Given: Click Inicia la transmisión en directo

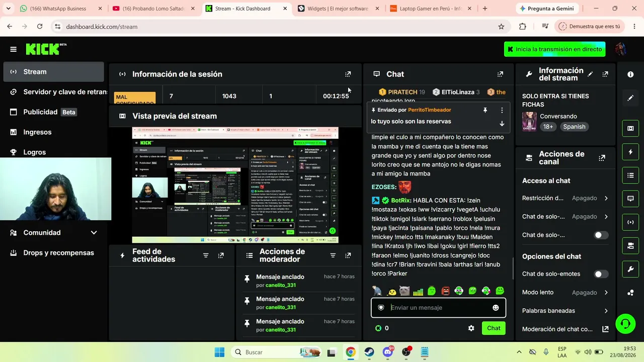Looking at the screenshot, I should point(554,49).
